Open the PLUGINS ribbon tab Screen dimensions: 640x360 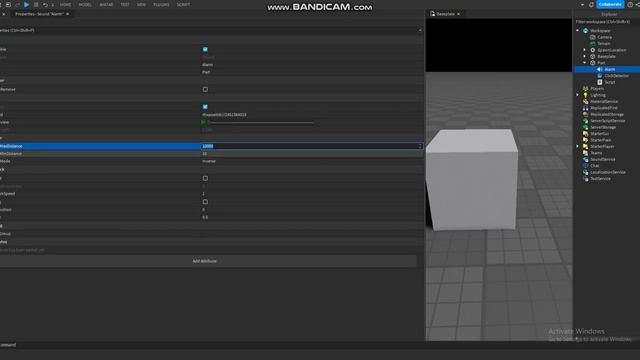click(x=161, y=4)
